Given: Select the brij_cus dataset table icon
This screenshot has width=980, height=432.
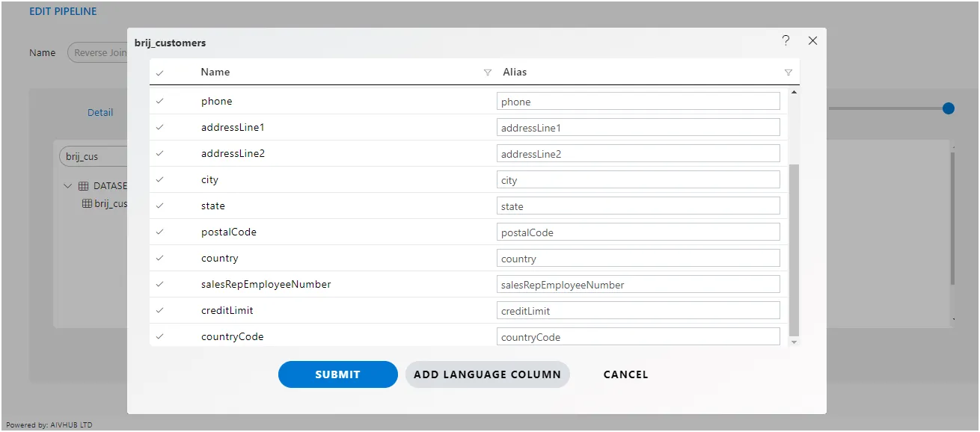Looking at the screenshot, I should [x=87, y=203].
